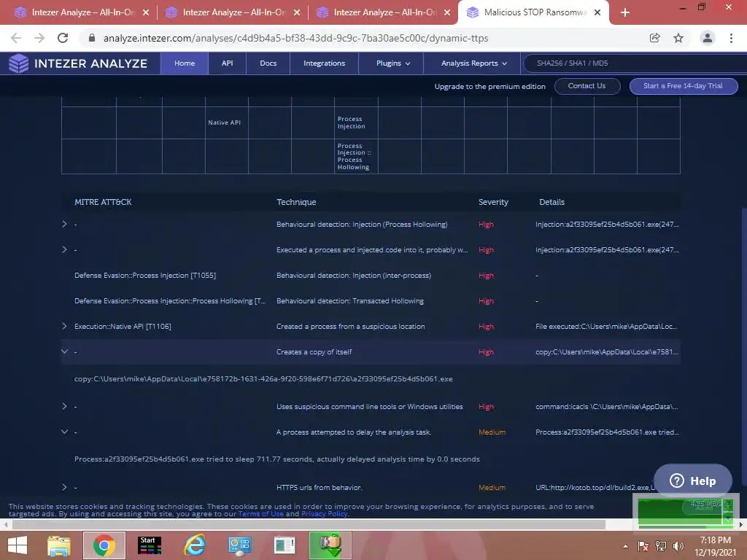Open the control panel taskbar icon

pyautogui.click(x=239, y=545)
